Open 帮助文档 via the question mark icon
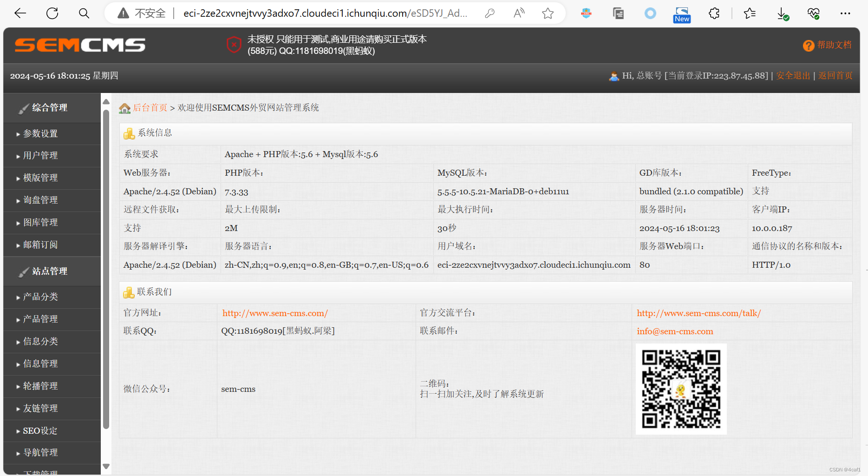868x476 pixels. 808,46
